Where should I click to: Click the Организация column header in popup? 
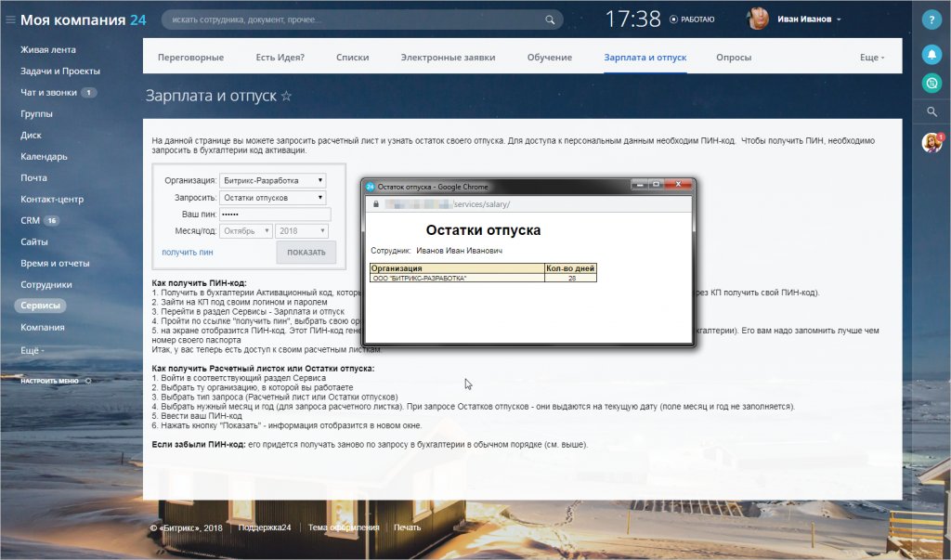[457, 268]
